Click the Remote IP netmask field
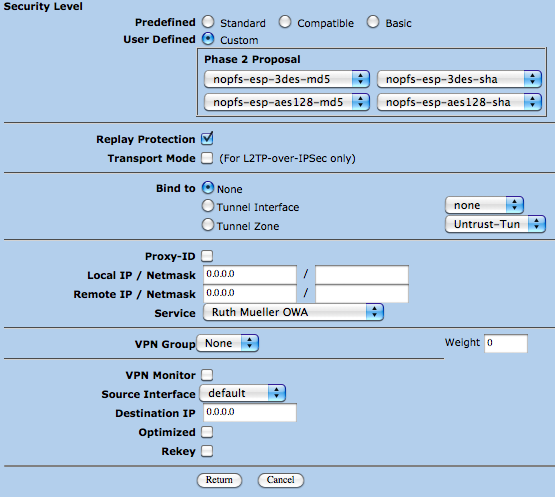Viewport: 555px width, 497px height. point(362,294)
